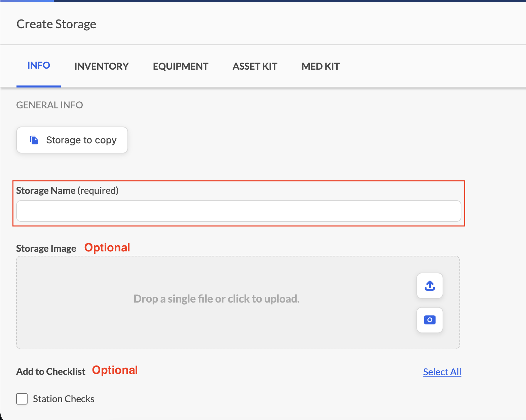Image resolution: width=526 pixels, height=420 pixels.
Task: Click the Station Checks label text
Action: point(64,399)
